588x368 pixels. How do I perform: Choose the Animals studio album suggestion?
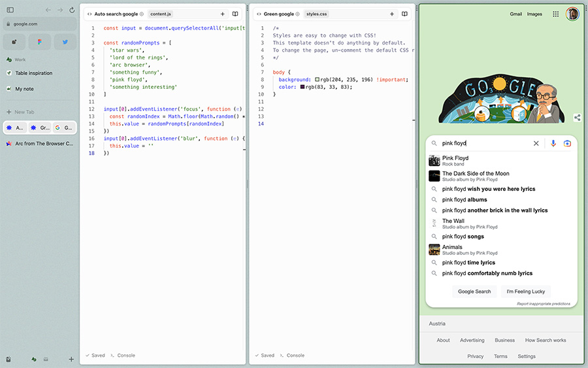(502, 250)
